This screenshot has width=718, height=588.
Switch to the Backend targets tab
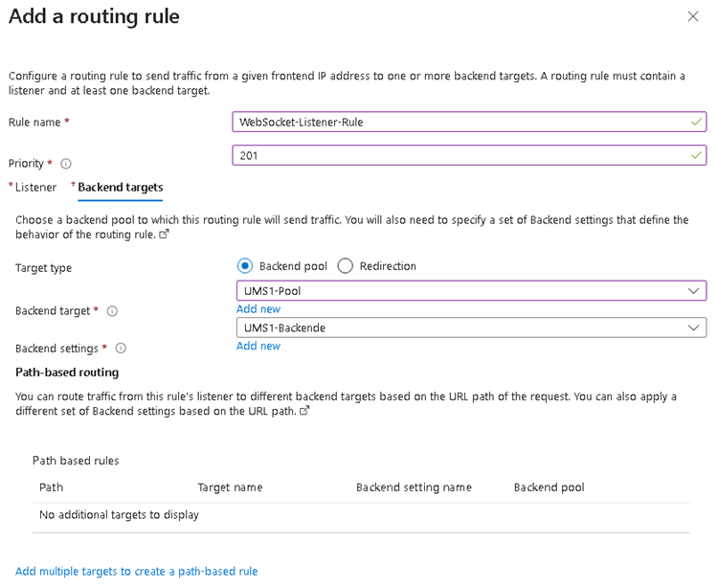pos(120,188)
